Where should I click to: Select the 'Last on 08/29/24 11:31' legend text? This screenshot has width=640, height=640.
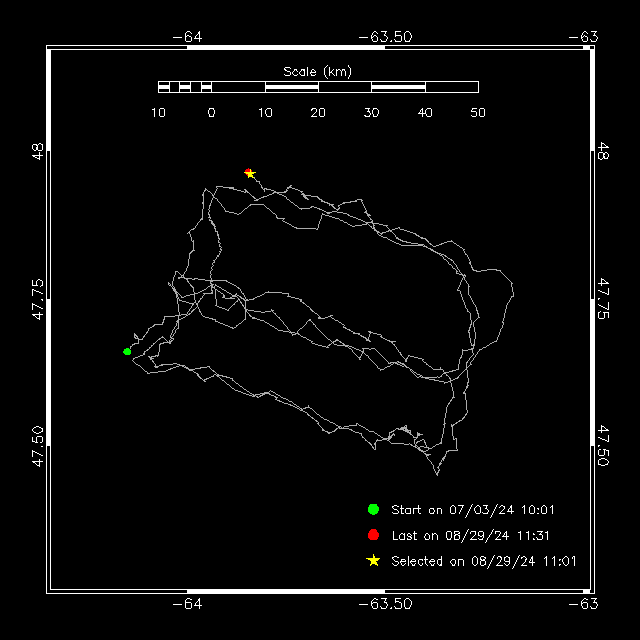(x=471, y=536)
